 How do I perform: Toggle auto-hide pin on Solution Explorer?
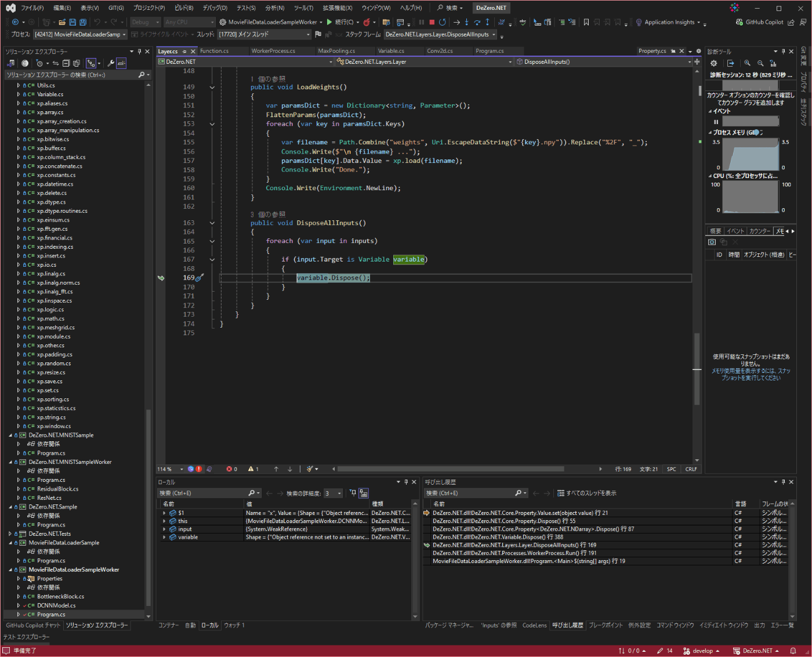(139, 52)
